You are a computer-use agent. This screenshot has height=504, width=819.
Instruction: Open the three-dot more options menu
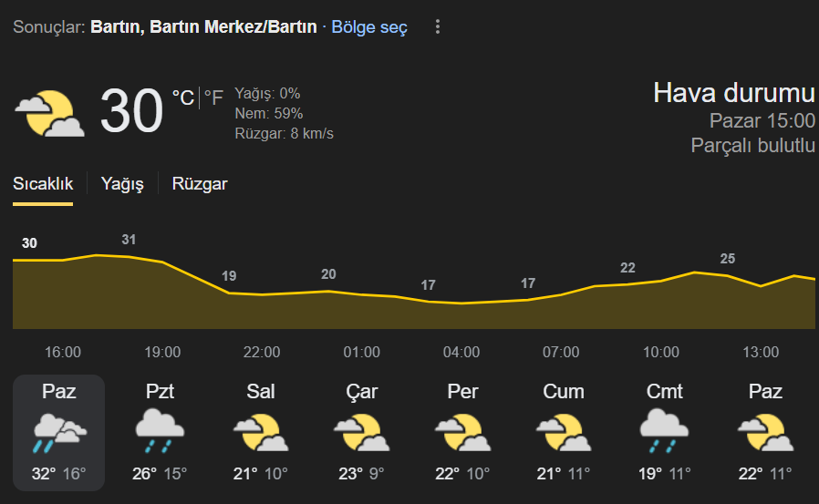click(438, 26)
